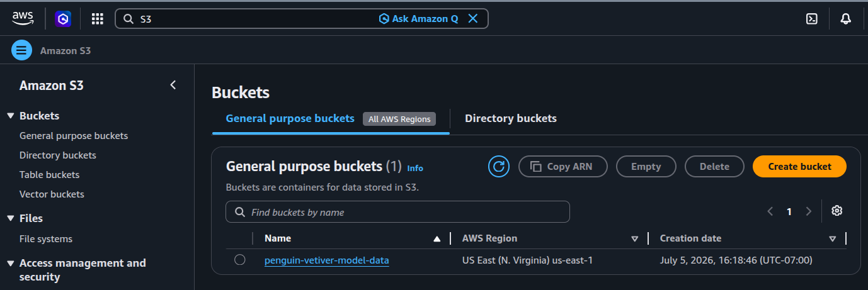Click the Creation date column header

(x=690, y=238)
